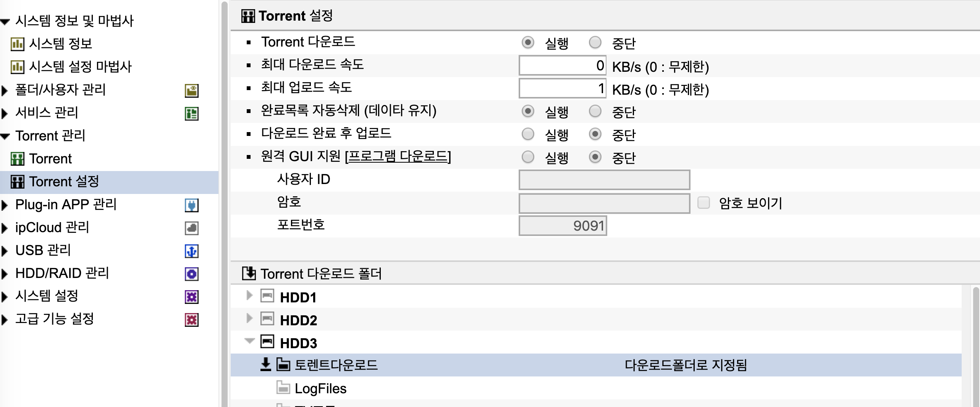
Task: Click the 시스템 정보 chart icon
Action: [x=17, y=44]
